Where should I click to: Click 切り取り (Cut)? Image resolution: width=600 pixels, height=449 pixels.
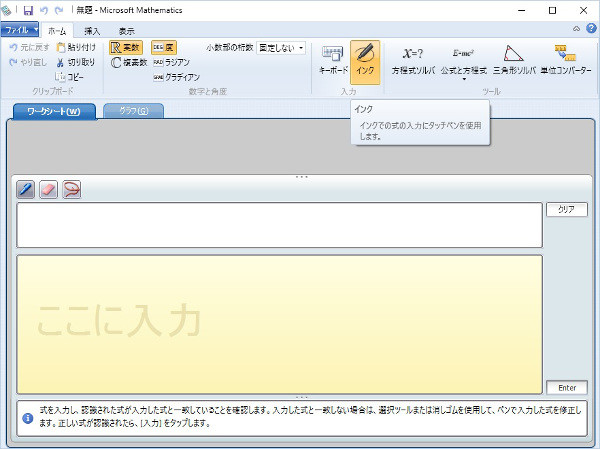click(x=76, y=62)
